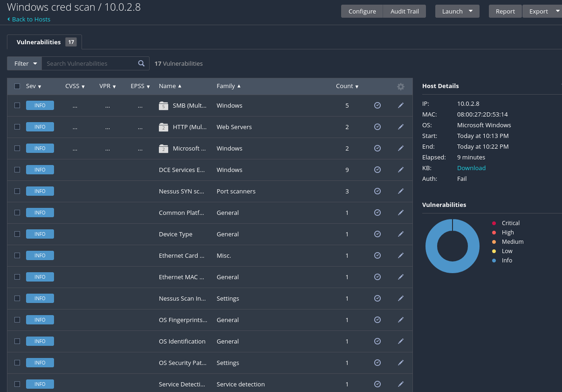This screenshot has width=562, height=392.
Task: Click the HTTP group folder icon
Action: point(164,127)
